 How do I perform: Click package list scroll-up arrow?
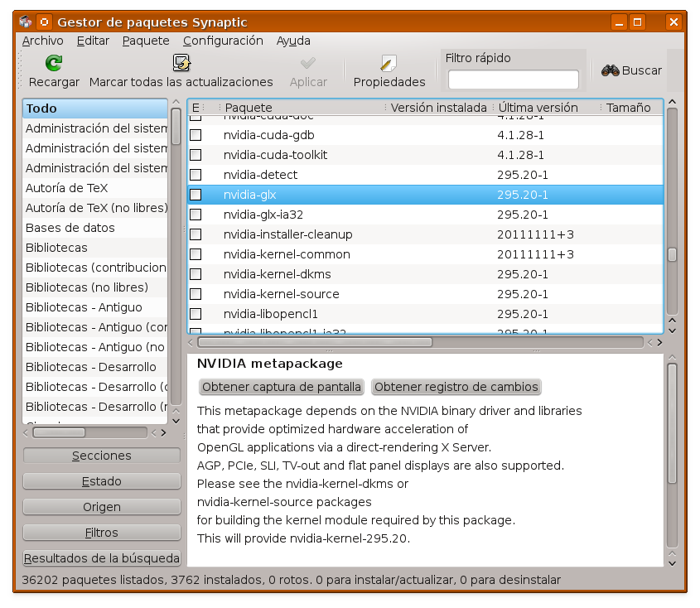tap(672, 102)
